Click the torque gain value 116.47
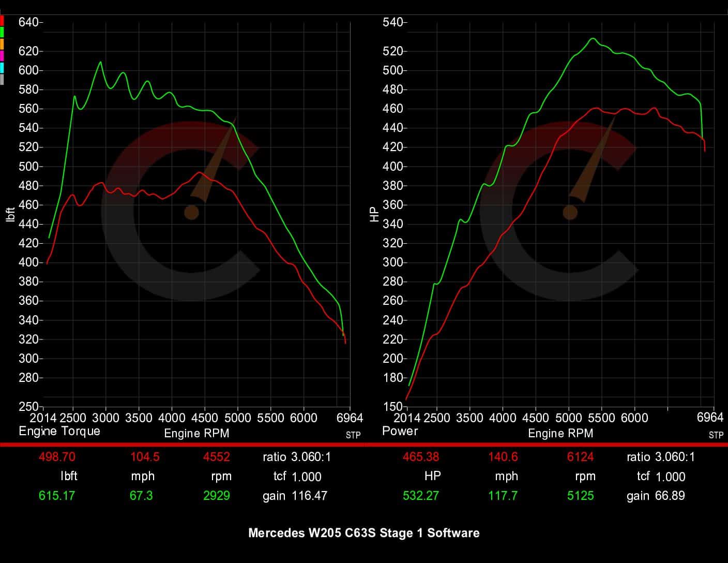Viewport: 728px width, 563px height. (309, 496)
